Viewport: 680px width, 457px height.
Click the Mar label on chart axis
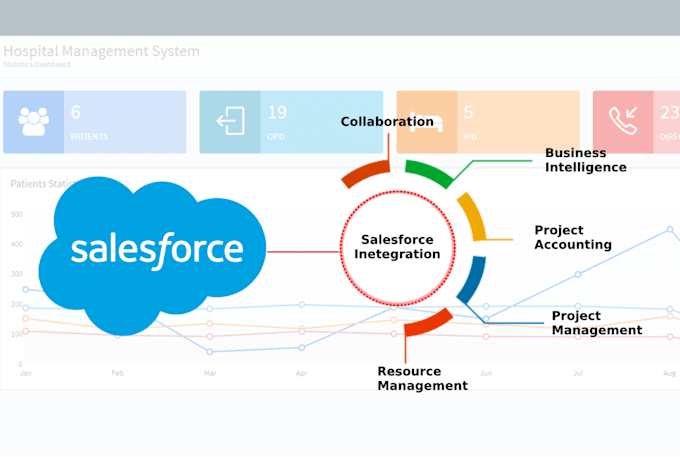[210, 373]
